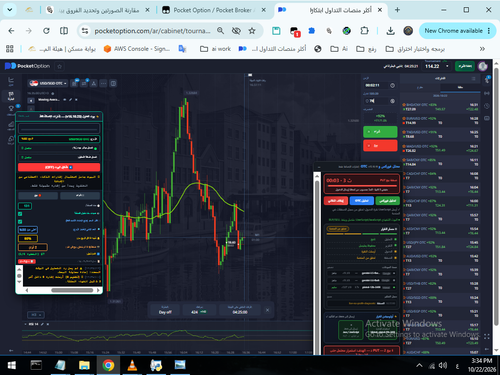Expand the 114.22 balance dropdown

447,66
